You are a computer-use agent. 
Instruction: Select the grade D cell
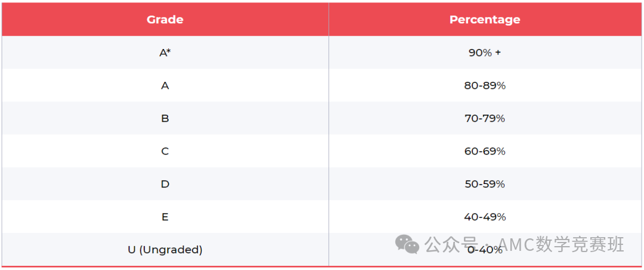click(165, 184)
